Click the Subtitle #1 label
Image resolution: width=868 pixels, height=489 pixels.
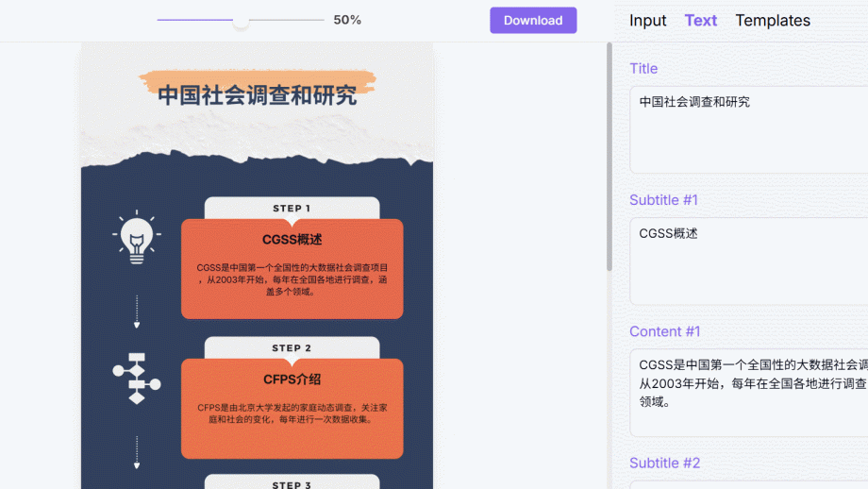click(663, 200)
